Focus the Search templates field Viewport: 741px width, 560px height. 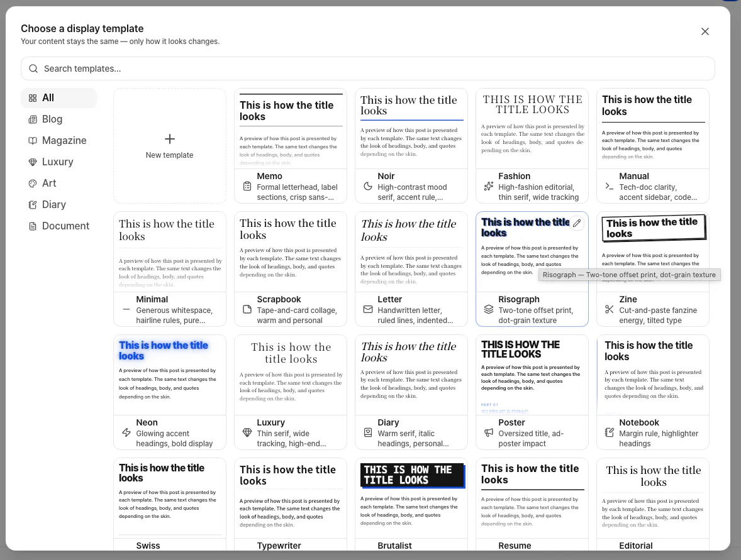[367, 69]
